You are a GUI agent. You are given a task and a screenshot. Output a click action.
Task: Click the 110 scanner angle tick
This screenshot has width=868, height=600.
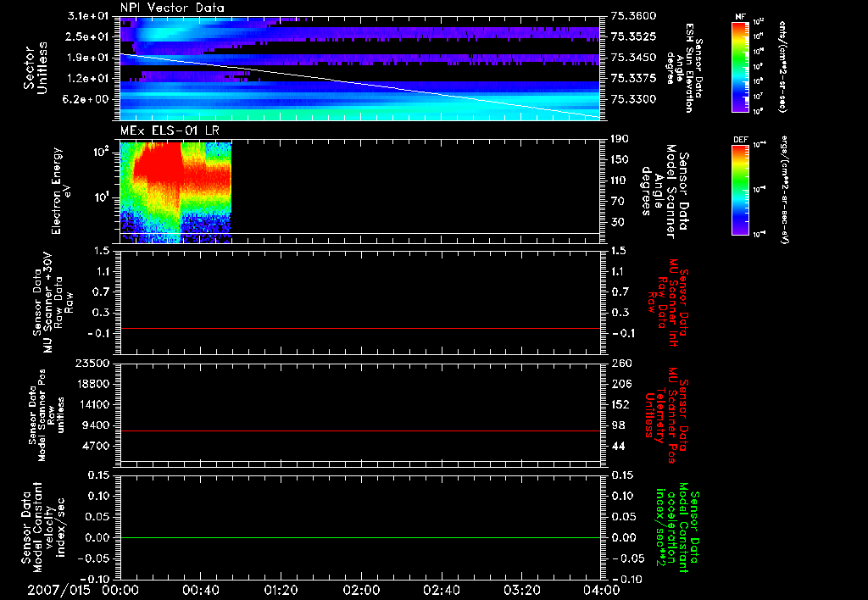click(x=620, y=181)
